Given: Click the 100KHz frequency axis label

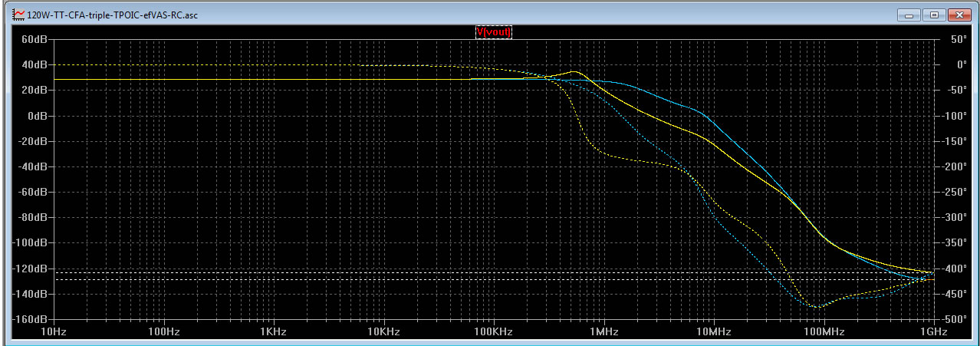Looking at the screenshot, I should click(x=493, y=332).
